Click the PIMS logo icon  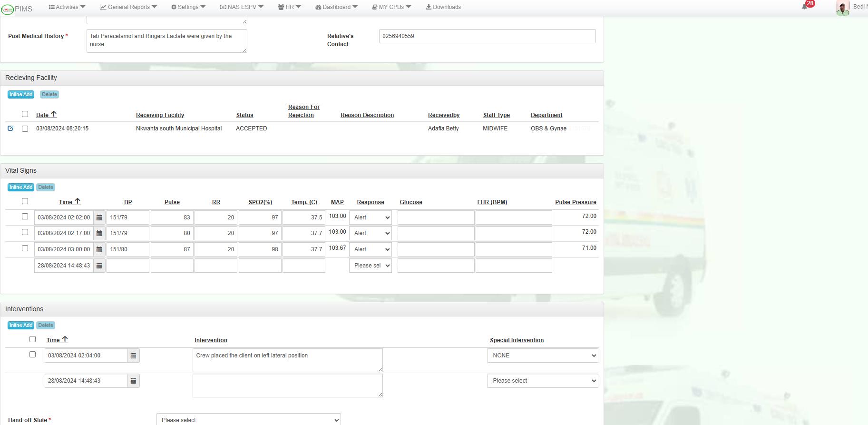click(8, 9)
